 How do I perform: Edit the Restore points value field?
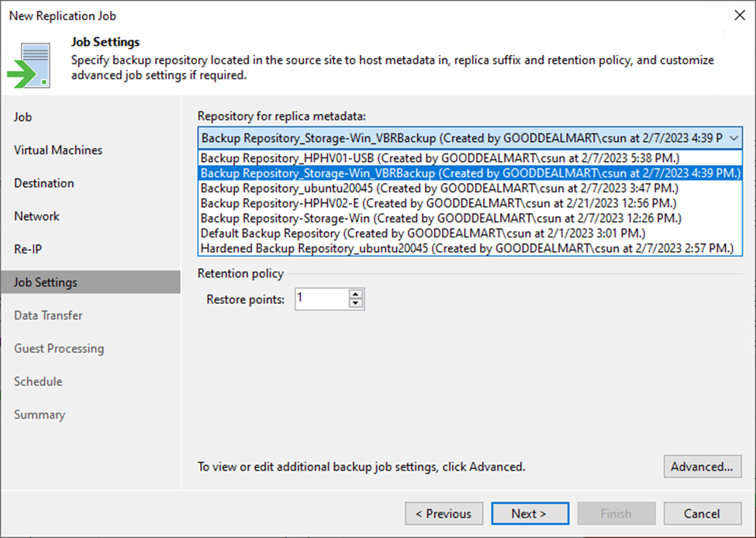(x=318, y=298)
